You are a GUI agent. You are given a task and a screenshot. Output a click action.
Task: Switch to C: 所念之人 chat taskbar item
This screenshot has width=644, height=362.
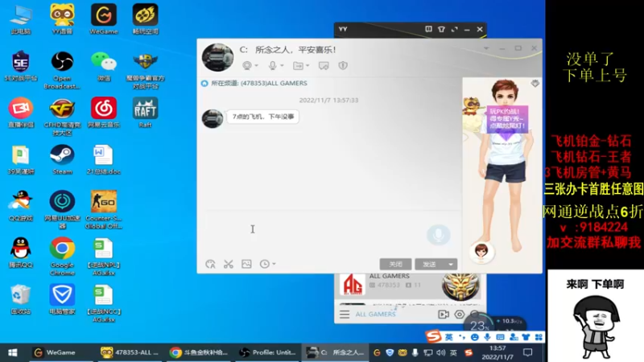336,352
